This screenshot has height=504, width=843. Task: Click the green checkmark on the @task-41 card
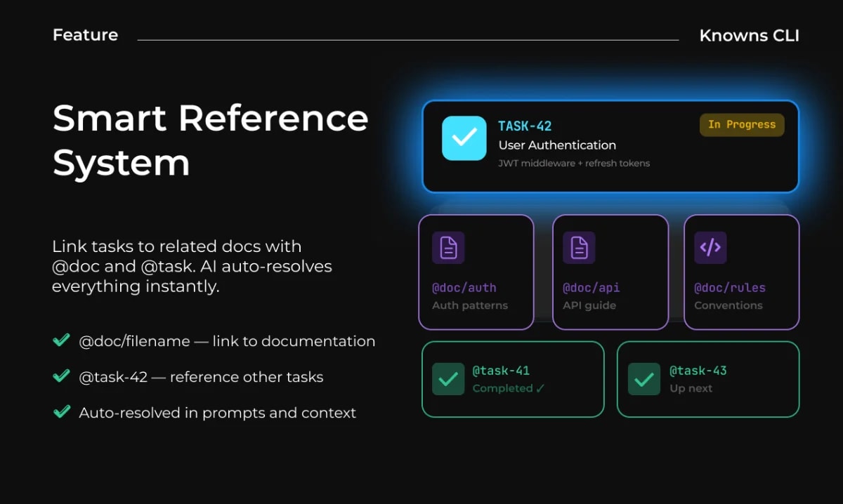(448, 379)
